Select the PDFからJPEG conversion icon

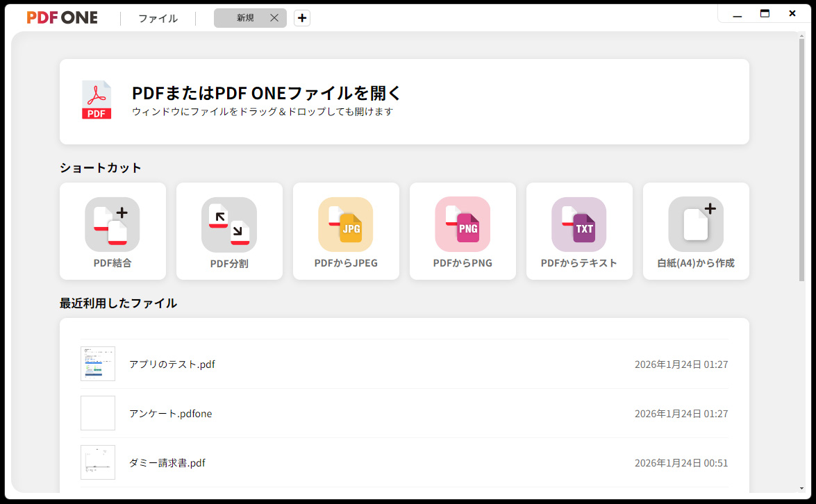346,224
